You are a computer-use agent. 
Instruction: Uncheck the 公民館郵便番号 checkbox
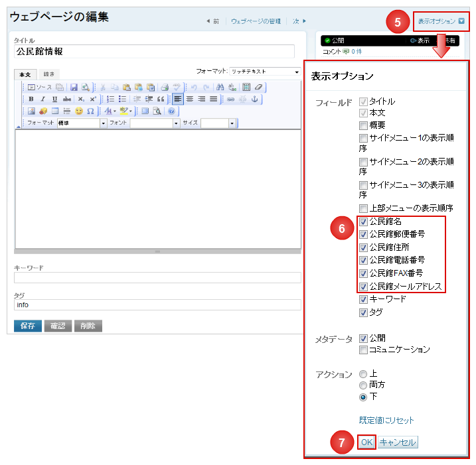[x=363, y=234]
